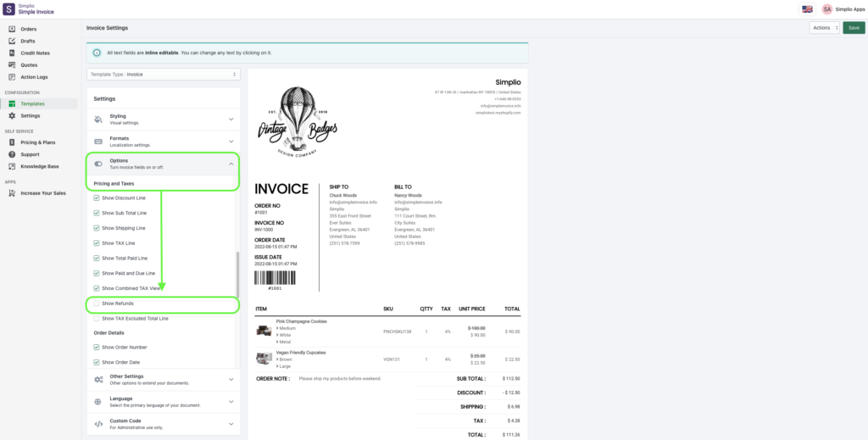Click the Language globe icon

(98, 402)
